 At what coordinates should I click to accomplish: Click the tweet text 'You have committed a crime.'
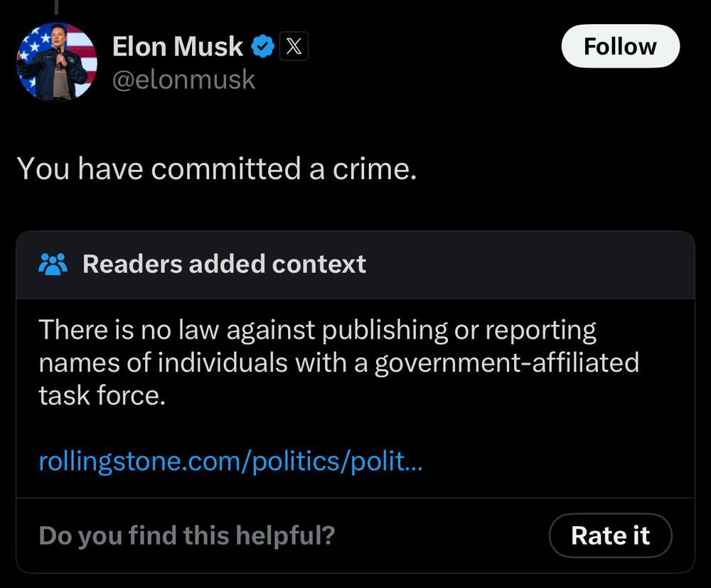[x=217, y=169]
